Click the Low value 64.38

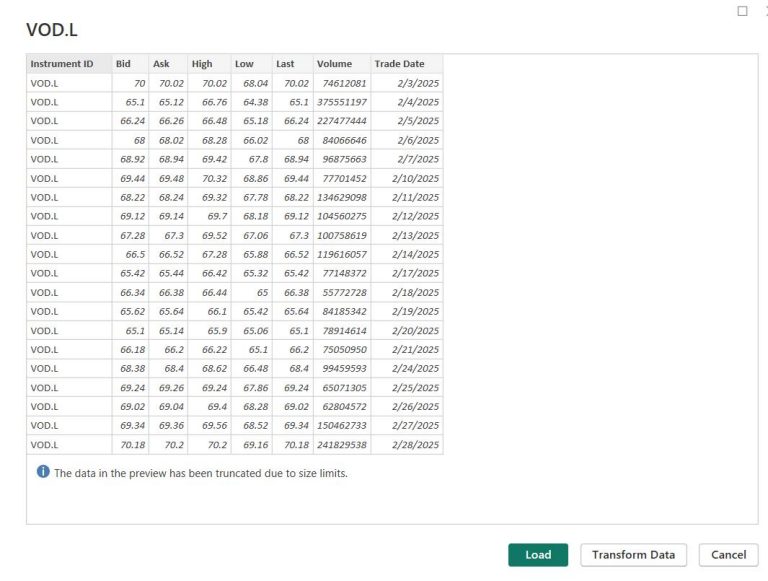[x=251, y=102]
